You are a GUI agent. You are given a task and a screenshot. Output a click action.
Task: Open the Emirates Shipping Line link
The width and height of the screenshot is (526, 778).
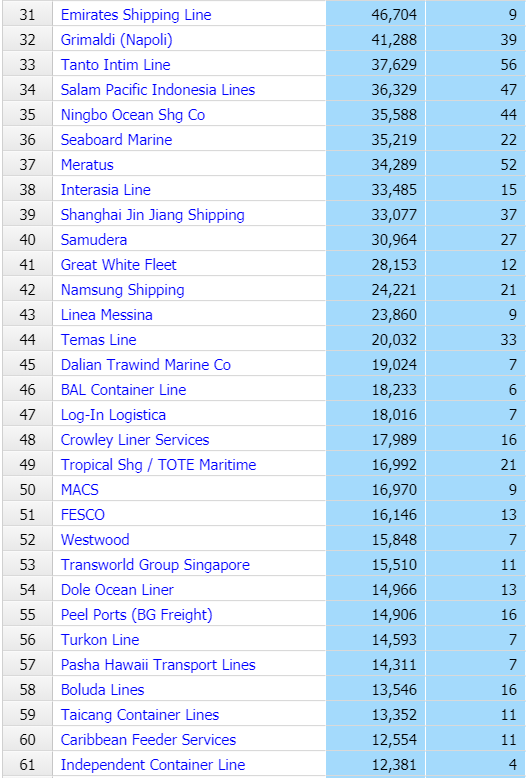point(136,15)
